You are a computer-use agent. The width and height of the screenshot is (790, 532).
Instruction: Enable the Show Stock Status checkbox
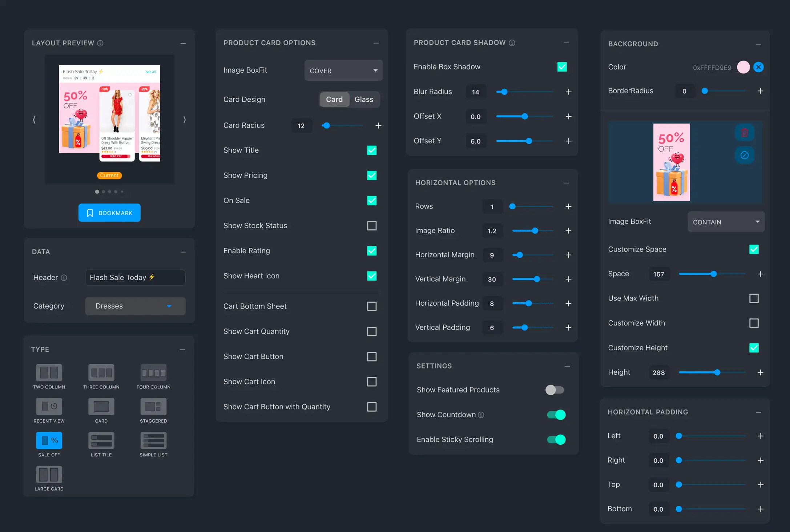click(x=372, y=226)
